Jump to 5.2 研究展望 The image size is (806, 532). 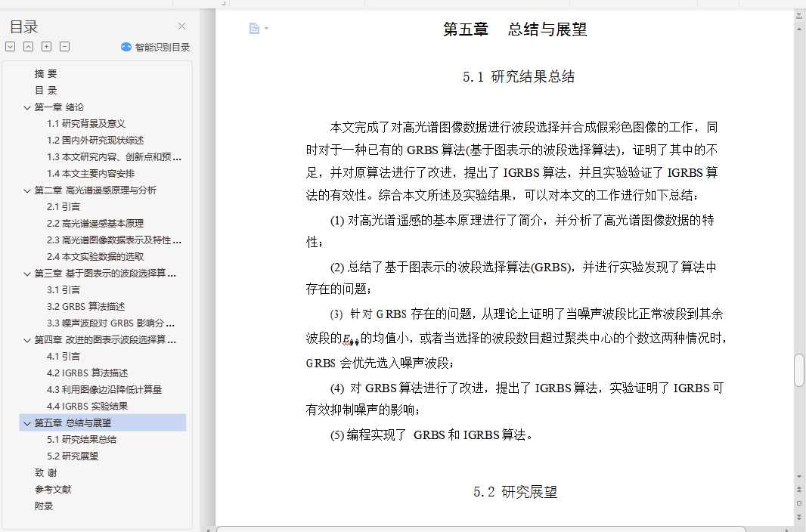pos(73,456)
